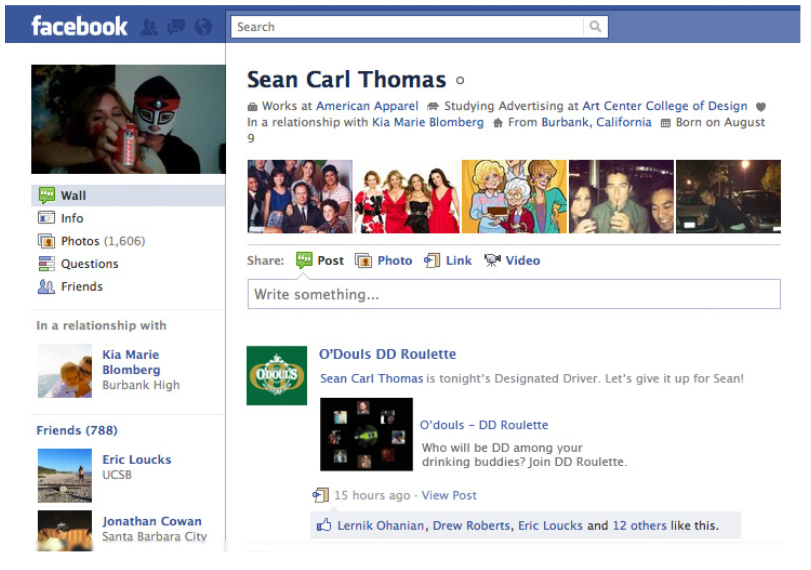
Task: Open the women in red dresses photo
Action: pyautogui.click(x=407, y=197)
